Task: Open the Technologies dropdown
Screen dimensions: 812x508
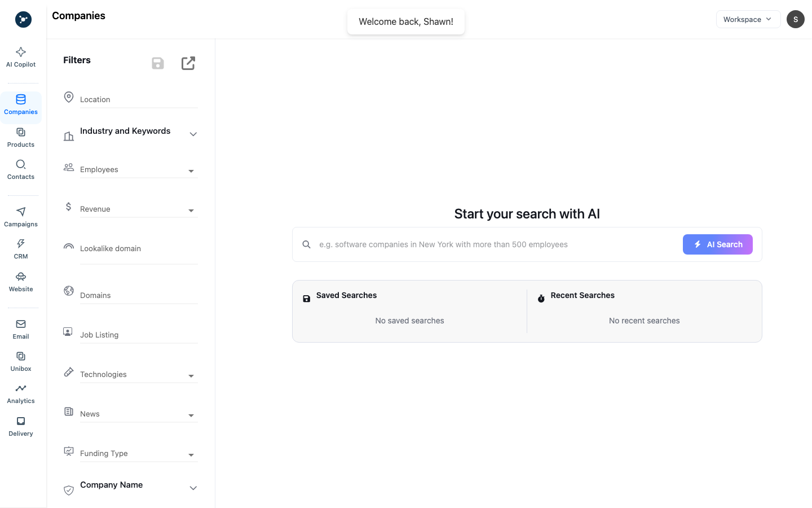Action: (191, 376)
